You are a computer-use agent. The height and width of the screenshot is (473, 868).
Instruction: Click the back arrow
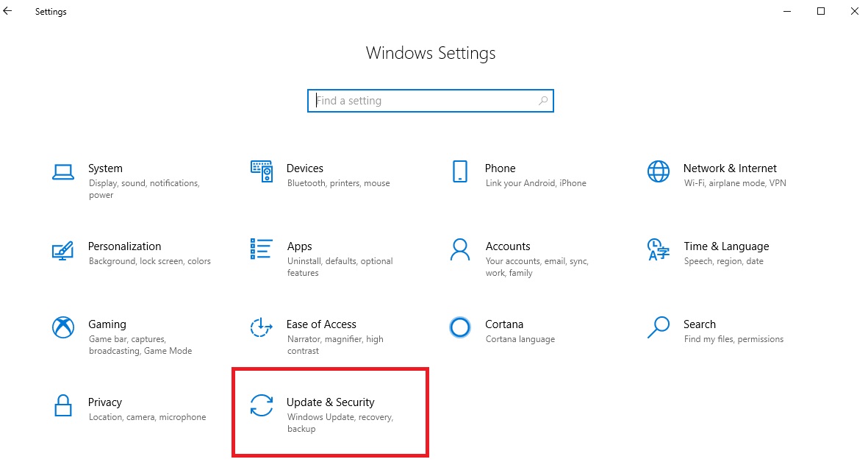8,11
